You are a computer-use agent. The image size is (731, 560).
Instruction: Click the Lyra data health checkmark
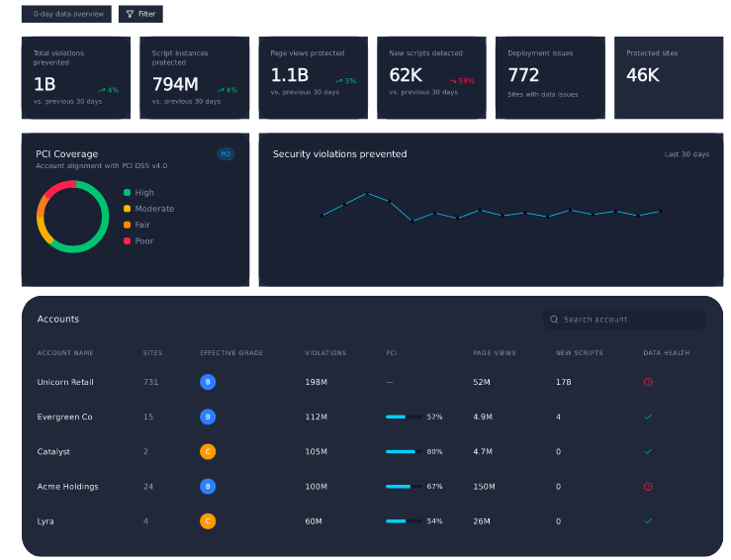[648, 521]
